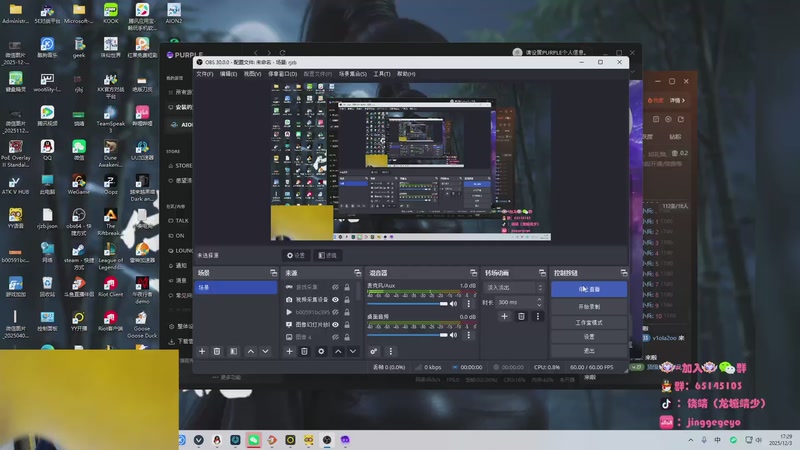
Task: Remove selected source using trash icon
Action: tap(304, 351)
